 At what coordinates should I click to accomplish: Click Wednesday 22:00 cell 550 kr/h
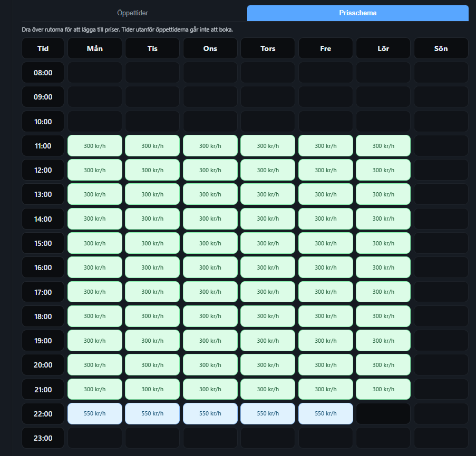tap(210, 413)
